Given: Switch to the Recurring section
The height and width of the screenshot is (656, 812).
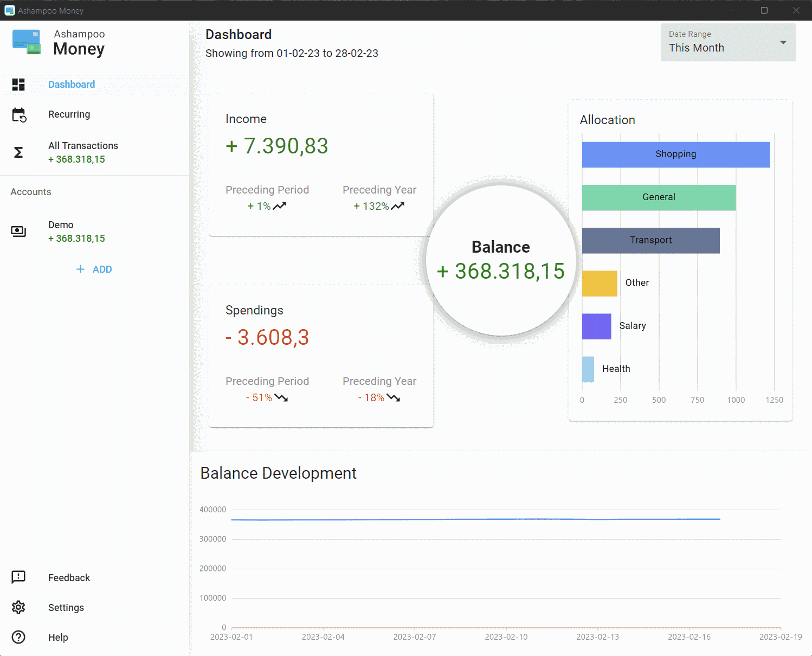Looking at the screenshot, I should point(69,114).
